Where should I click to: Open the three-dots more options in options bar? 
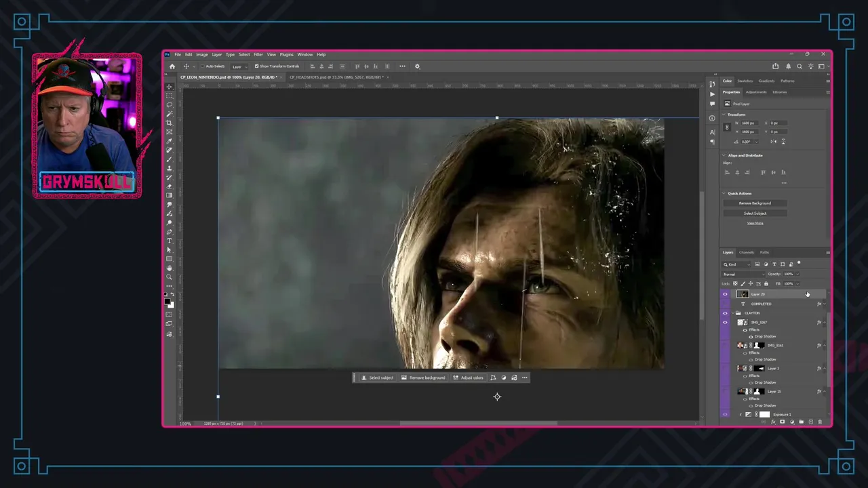point(402,66)
